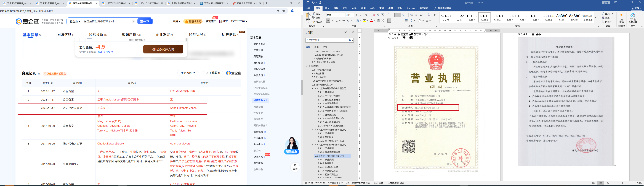This screenshot has height=186, width=644.
Task: Click the 下载数据 download button
Action: (x=213, y=73)
